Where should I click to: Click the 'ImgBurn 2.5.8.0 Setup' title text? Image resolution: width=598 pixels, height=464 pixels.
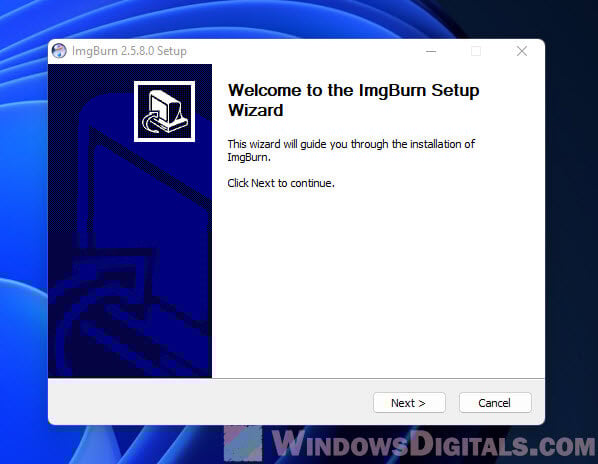[129, 51]
